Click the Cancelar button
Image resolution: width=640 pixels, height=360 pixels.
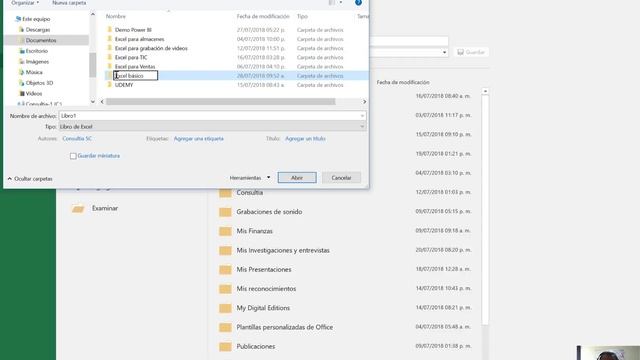point(341,178)
